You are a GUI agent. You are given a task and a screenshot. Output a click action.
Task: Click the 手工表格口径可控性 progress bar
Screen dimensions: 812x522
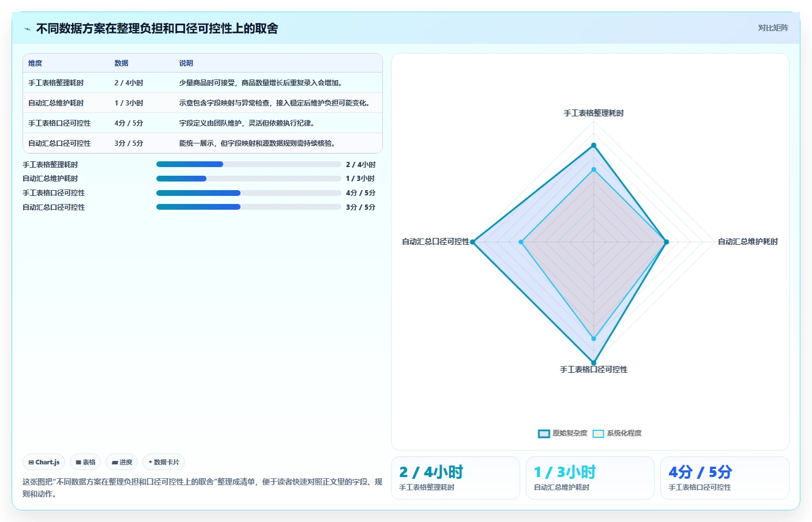click(249, 193)
